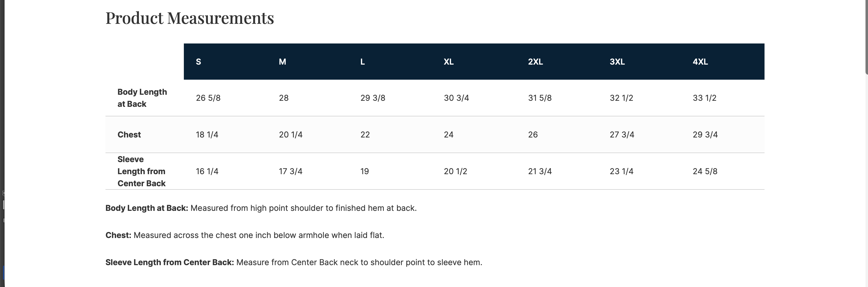Click the S size column header

point(198,62)
